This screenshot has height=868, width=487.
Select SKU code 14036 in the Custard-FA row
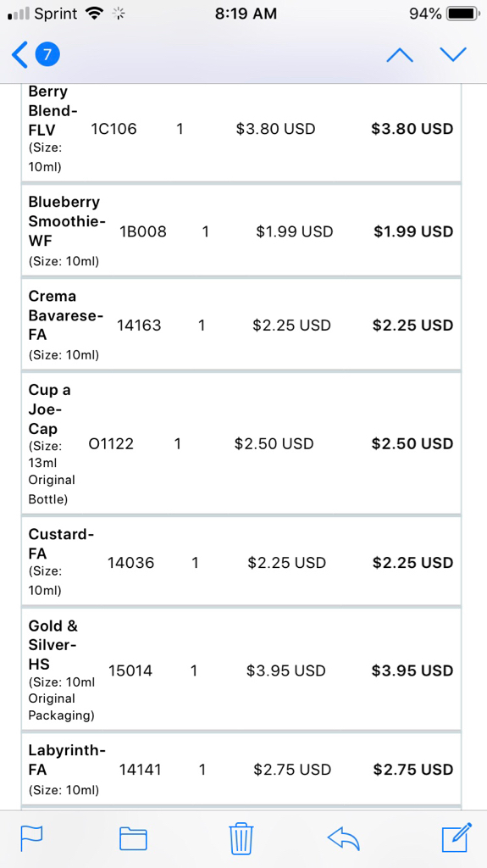tap(130, 563)
